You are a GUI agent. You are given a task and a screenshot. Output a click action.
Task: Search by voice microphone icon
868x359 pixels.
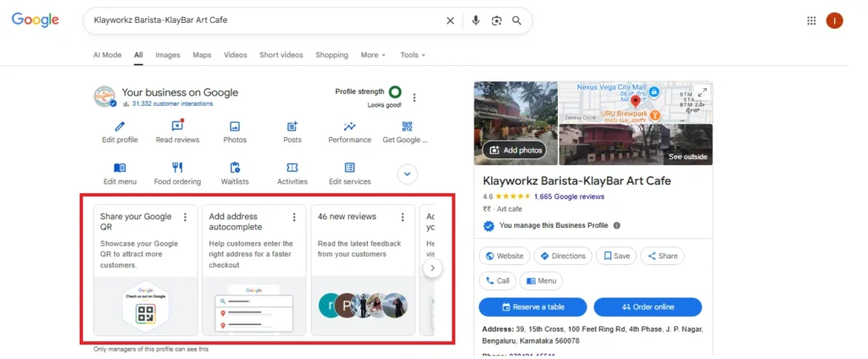click(476, 20)
